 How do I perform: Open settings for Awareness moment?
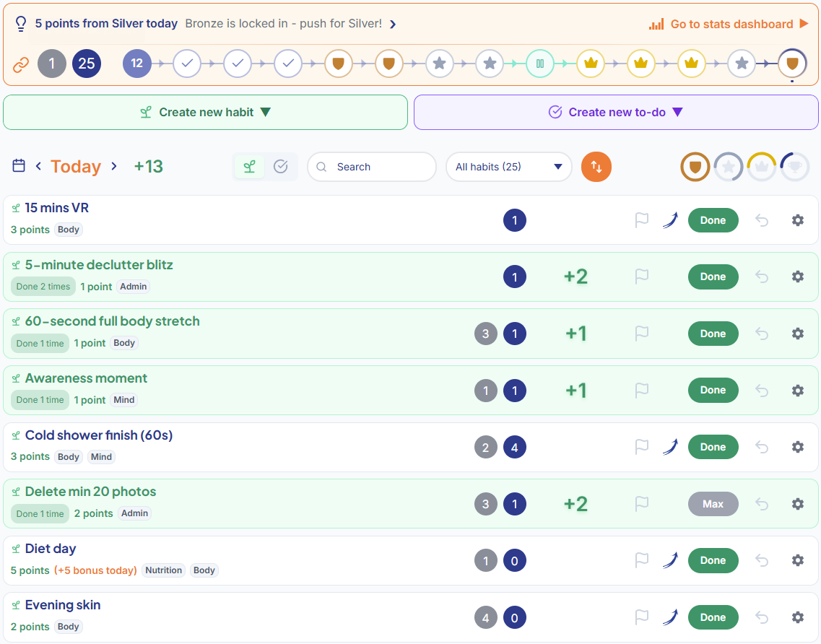click(x=797, y=391)
